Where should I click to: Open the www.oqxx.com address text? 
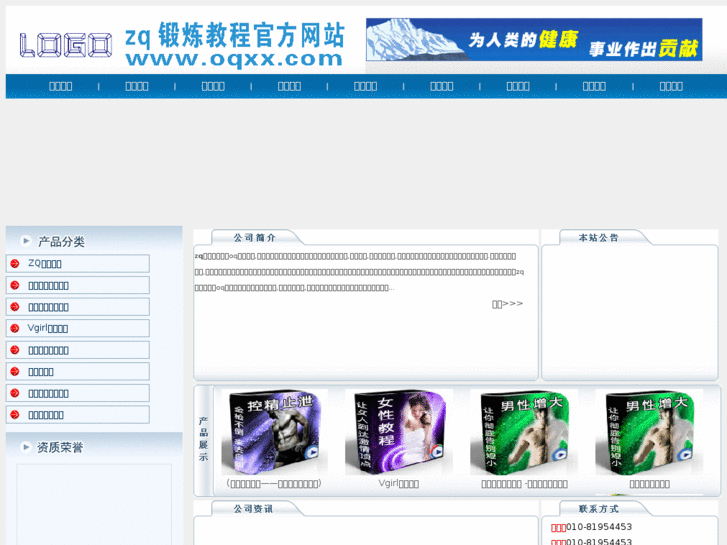click(x=234, y=59)
